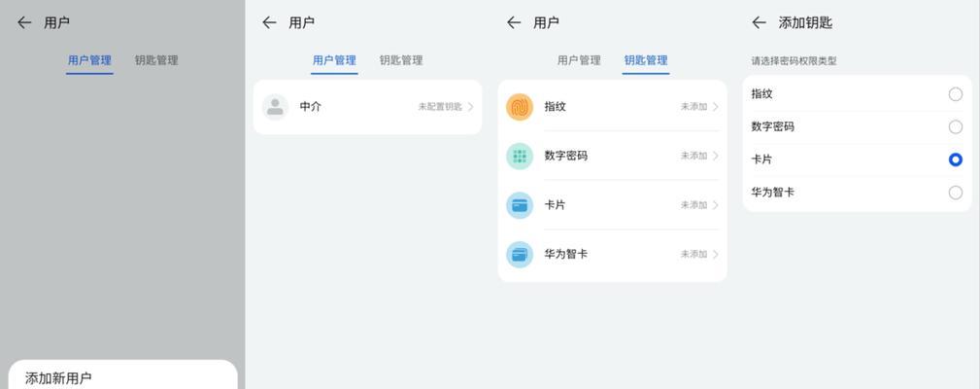
Task: Select the 指纹 radio button
Action: pos(955,94)
